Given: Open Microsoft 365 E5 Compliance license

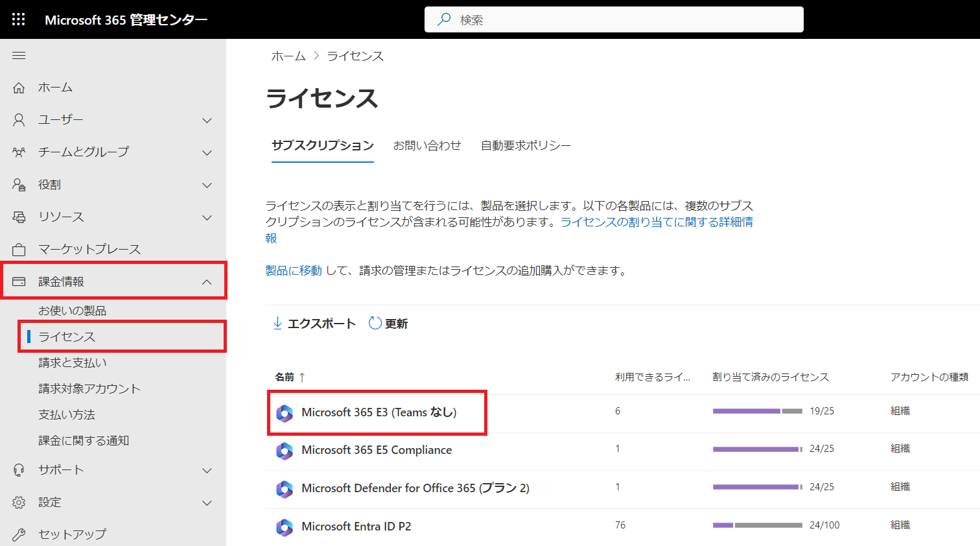Looking at the screenshot, I should (377, 450).
